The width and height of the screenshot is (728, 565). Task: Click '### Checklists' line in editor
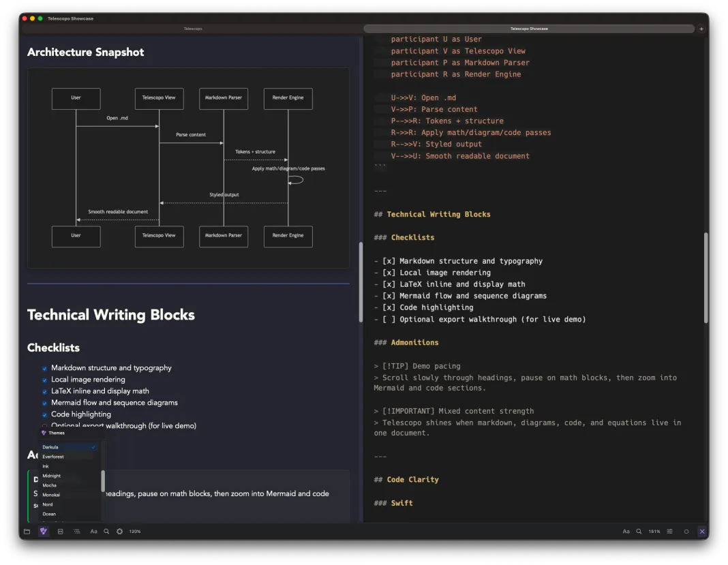[404, 237]
